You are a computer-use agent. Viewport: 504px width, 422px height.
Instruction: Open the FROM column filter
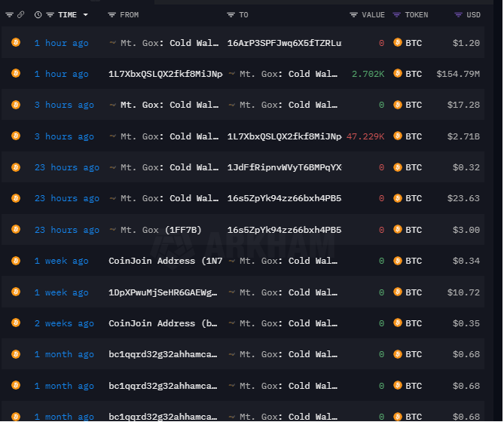pos(111,15)
